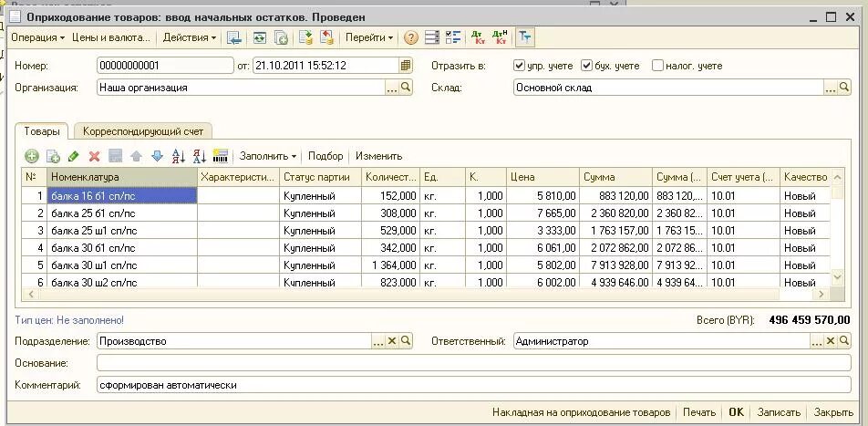Switch to the Товары tab
Viewport: 868px width, 426px height.
click(x=42, y=131)
